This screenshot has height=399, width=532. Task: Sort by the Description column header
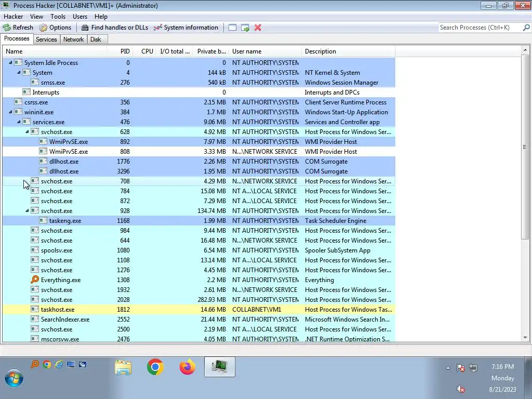tap(348, 51)
